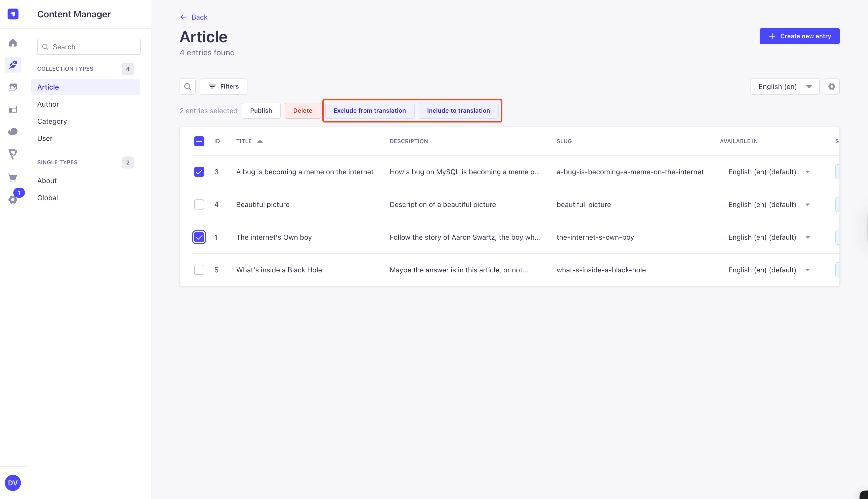Expand Available In for Beautiful picture

click(807, 205)
